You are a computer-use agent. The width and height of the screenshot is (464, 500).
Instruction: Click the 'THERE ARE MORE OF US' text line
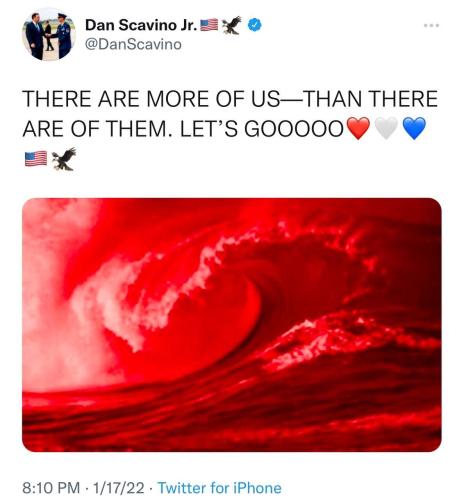coord(151,99)
